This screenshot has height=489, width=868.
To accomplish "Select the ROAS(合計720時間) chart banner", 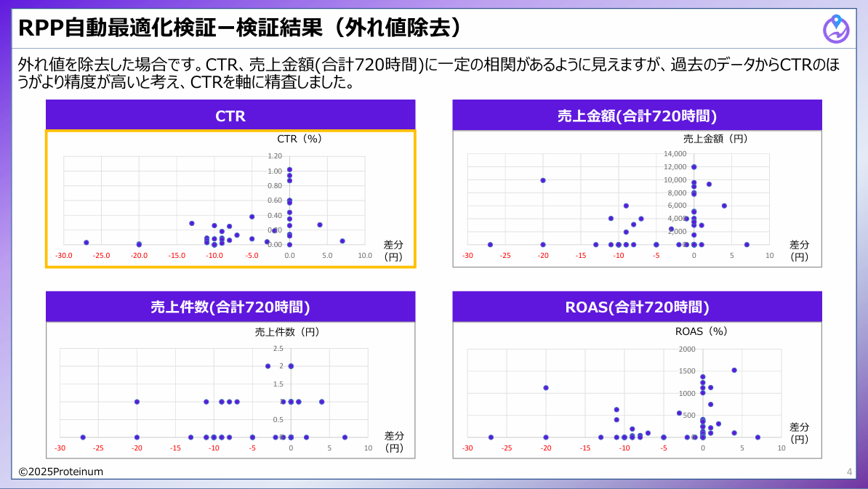I will 636,307.
